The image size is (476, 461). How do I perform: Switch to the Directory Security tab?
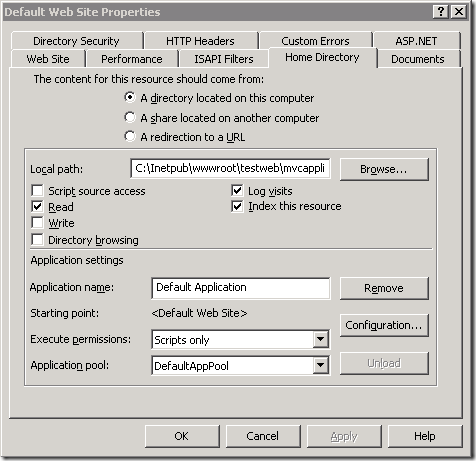pos(76,41)
